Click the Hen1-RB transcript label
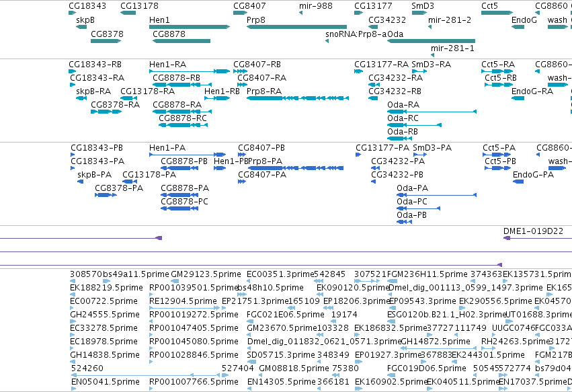 [x=222, y=91]
